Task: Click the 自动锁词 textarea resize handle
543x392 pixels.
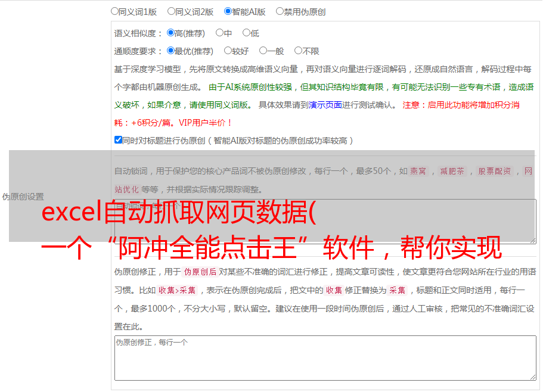Action: (533, 241)
